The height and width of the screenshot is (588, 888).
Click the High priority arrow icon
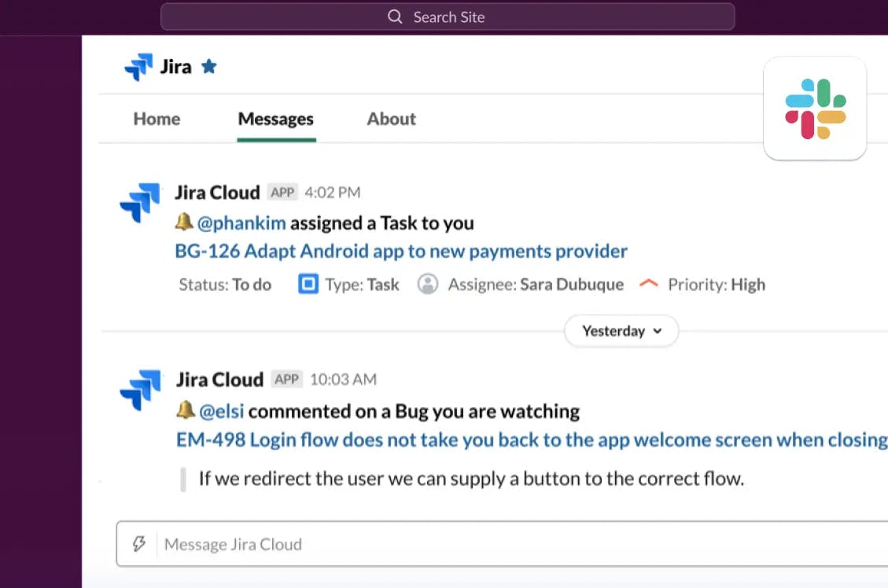pyautogui.click(x=648, y=285)
